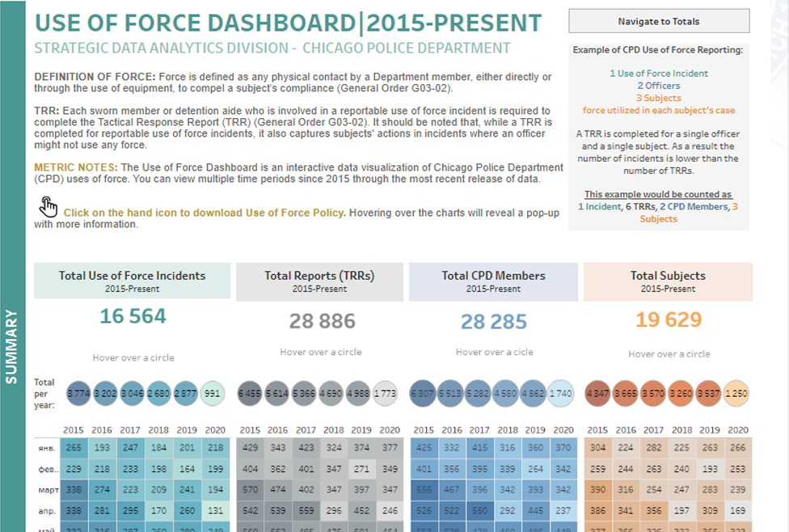
Task: Choose the pale 1 250 Subjects circle
Action: coord(736,394)
